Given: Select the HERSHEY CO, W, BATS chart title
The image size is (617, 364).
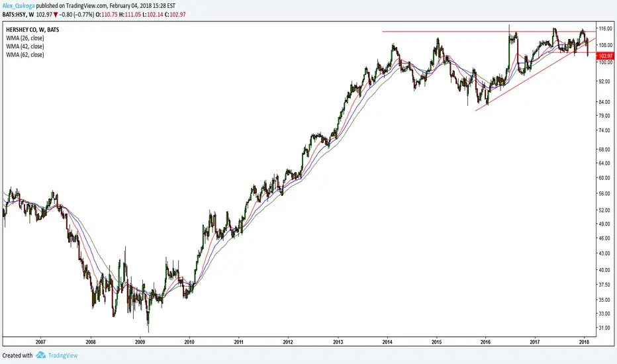Looking at the screenshot, I should coord(32,30).
